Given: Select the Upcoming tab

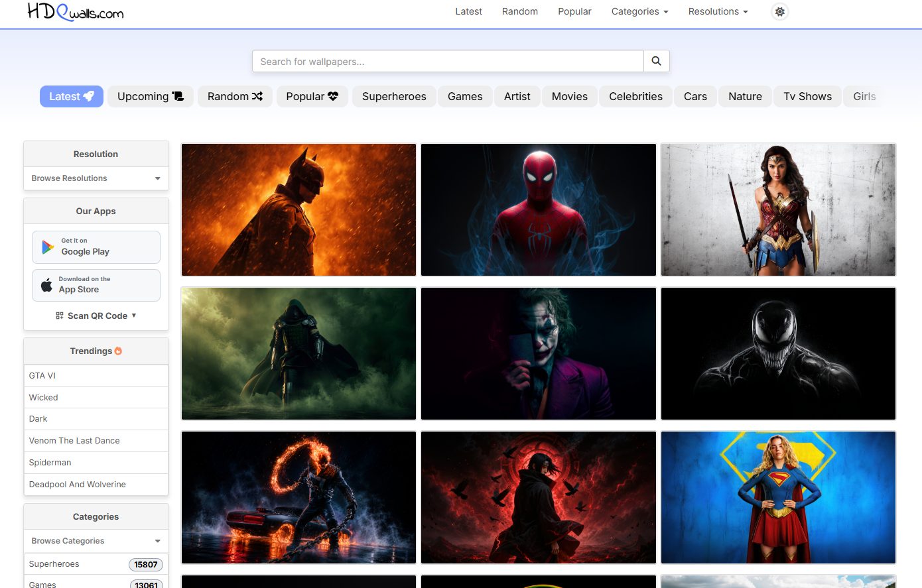Looking at the screenshot, I should click(151, 96).
